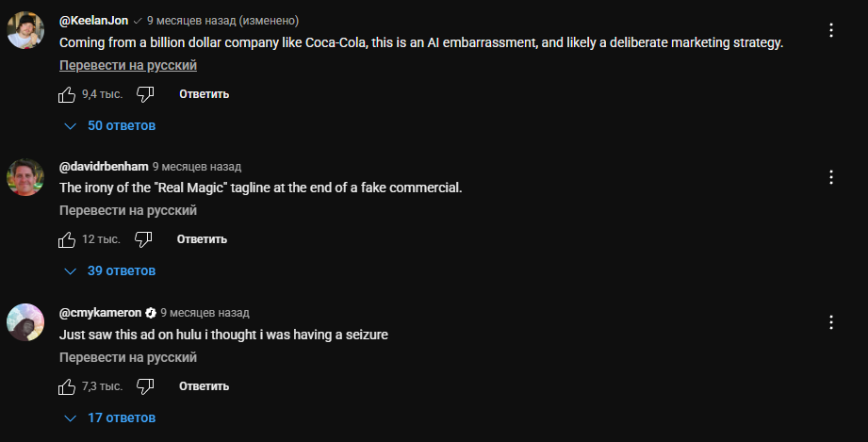The width and height of the screenshot is (868, 442).
Task: Open options menu for @KeelanJon comment
Action: click(831, 30)
